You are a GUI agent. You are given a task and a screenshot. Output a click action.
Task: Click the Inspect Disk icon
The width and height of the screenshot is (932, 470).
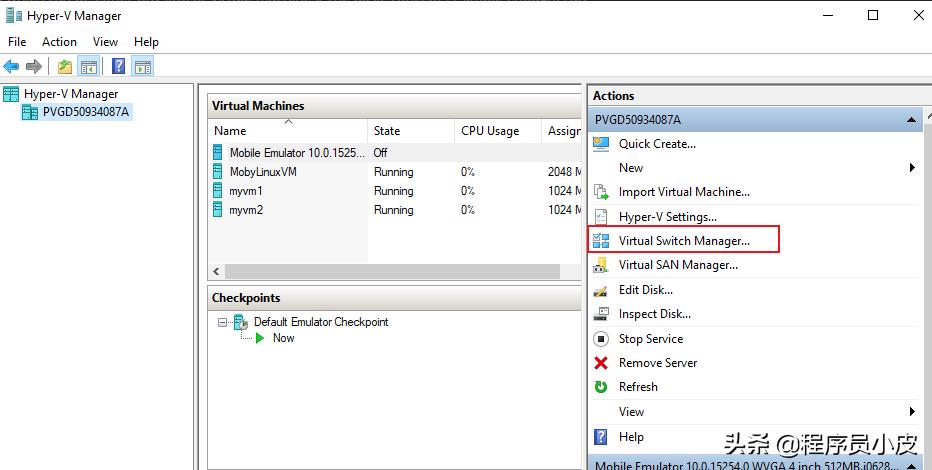601,314
